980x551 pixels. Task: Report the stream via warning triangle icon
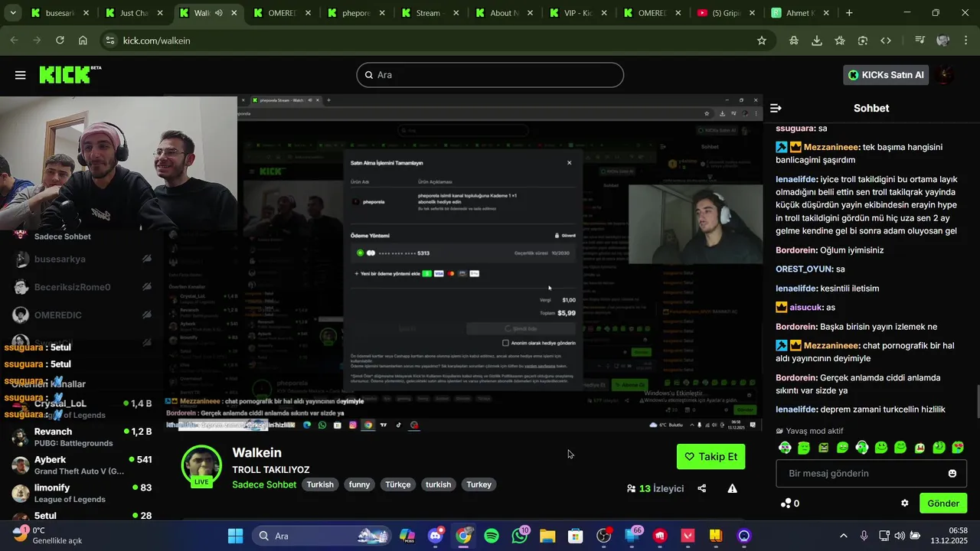[732, 488]
